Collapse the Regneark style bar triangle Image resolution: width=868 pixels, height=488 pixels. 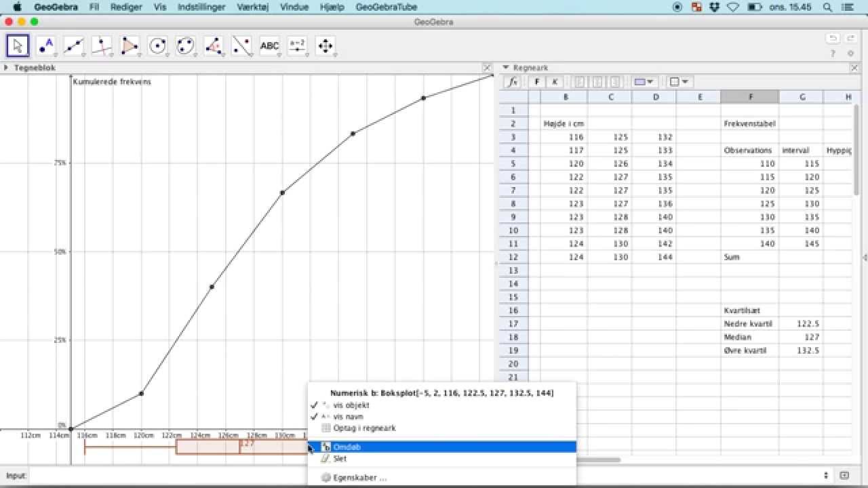(505, 68)
